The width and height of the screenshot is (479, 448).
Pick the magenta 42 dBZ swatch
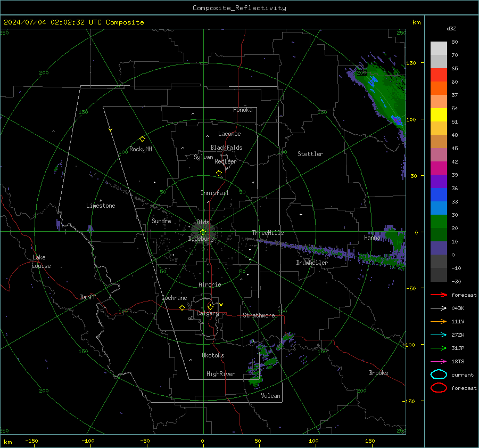click(439, 168)
